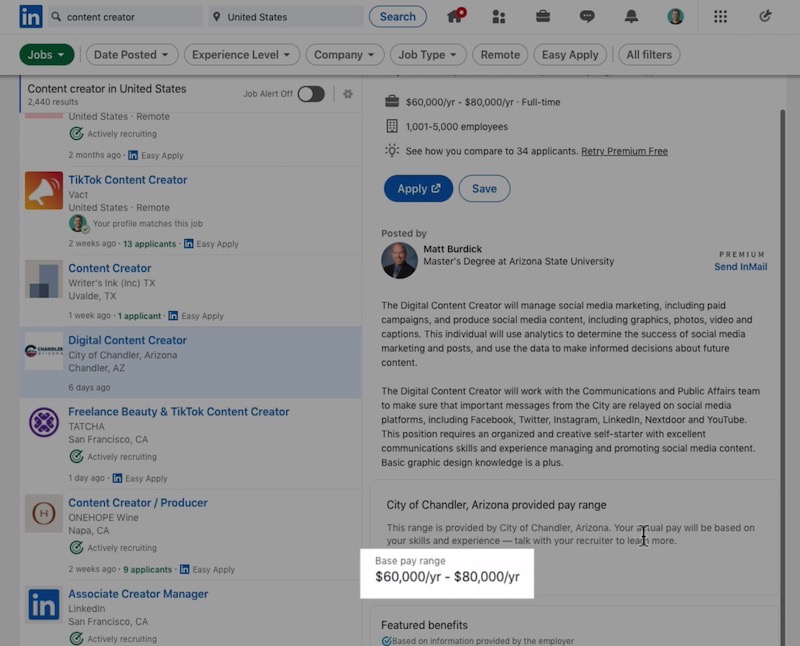Toggle the Job Alert switch on
Viewport: 800px width, 646px height.
(x=311, y=94)
